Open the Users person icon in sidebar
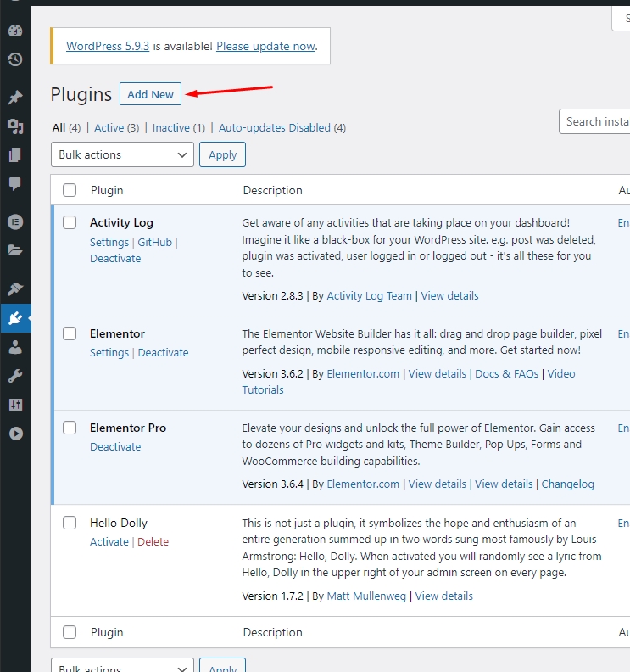The width and height of the screenshot is (630, 672). coord(15,347)
